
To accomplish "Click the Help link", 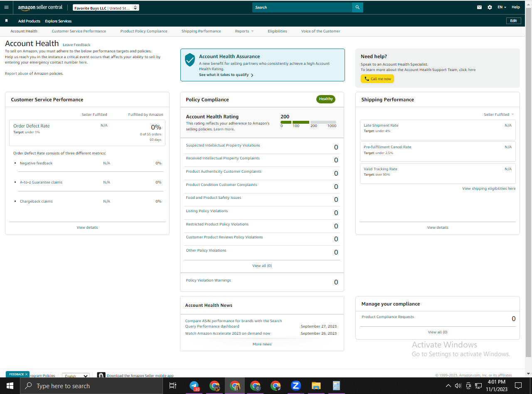I will click(516, 7).
